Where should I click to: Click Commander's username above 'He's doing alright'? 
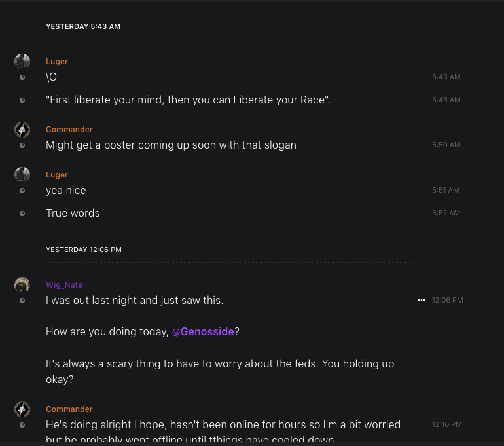(x=69, y=409)
